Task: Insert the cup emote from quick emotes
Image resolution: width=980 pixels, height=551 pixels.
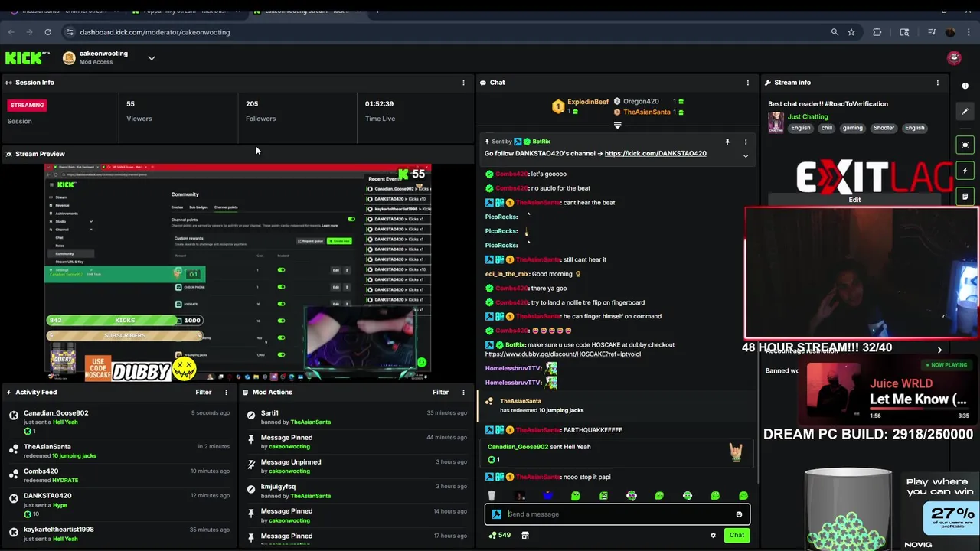Action: [x=492, y=497]
